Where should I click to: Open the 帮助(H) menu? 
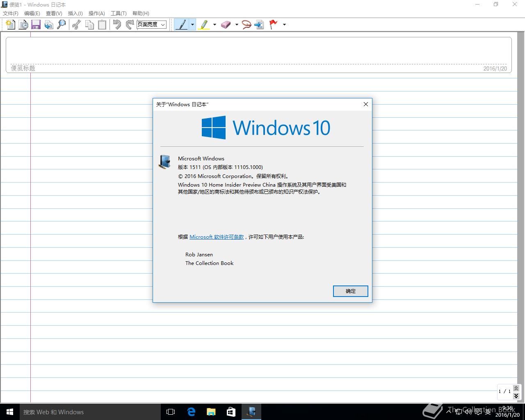[x=141, y=14]
